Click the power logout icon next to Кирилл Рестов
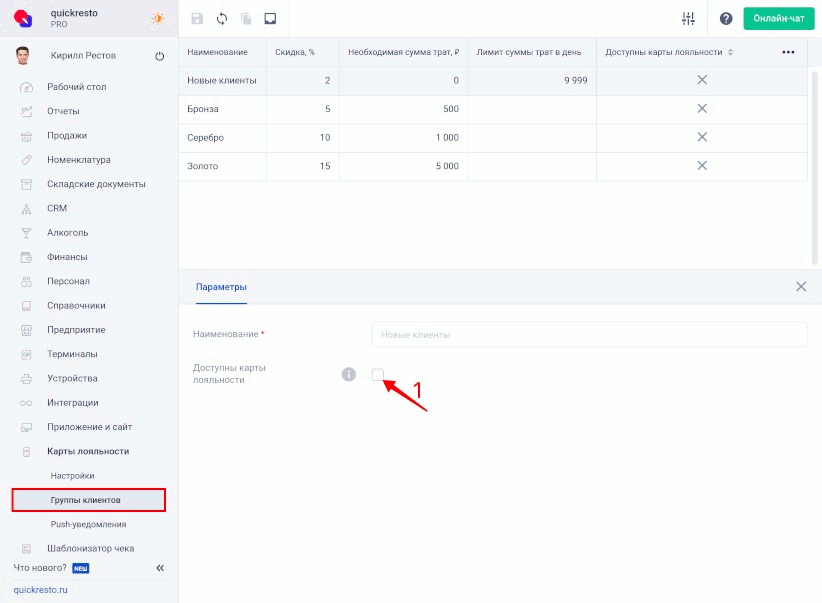 [x=160, y=56]
